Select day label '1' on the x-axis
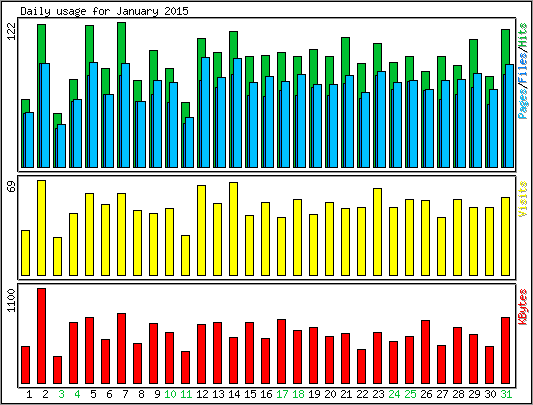Viewport: 533px width, 405px height. click(29, 394)
